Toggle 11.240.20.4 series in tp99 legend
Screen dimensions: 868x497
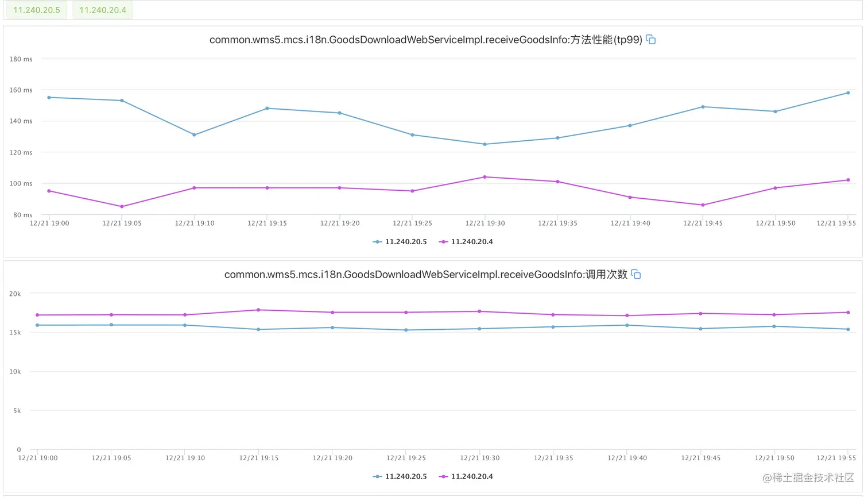pos(466,242)
